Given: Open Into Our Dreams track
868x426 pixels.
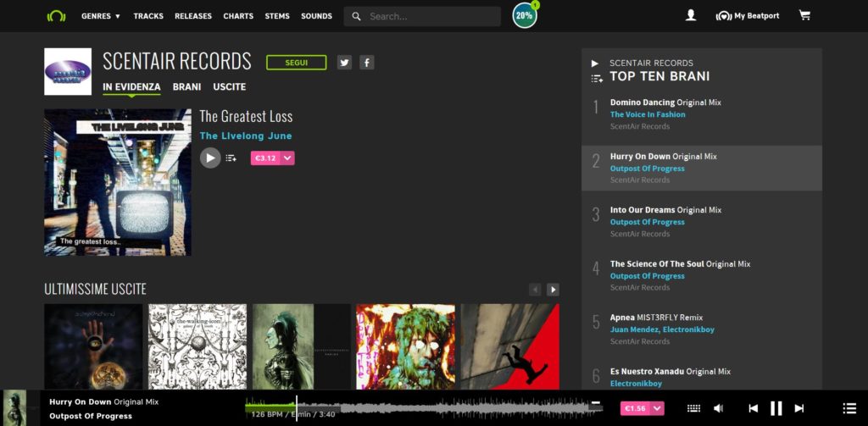Looking at the screenshot, I should 665,210.
